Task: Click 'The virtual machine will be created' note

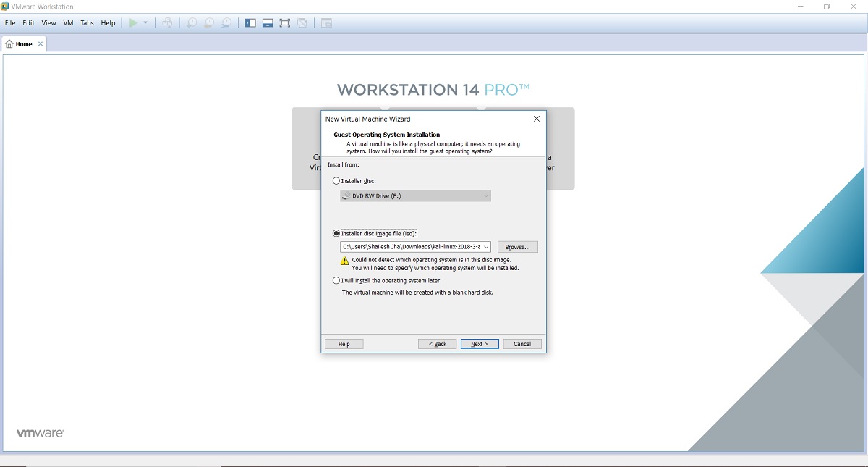Action: pyautogui.click(x=417, y=293)
